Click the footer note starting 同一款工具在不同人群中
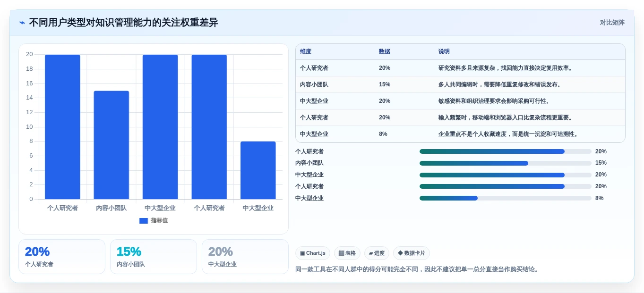 coord(418,269)
